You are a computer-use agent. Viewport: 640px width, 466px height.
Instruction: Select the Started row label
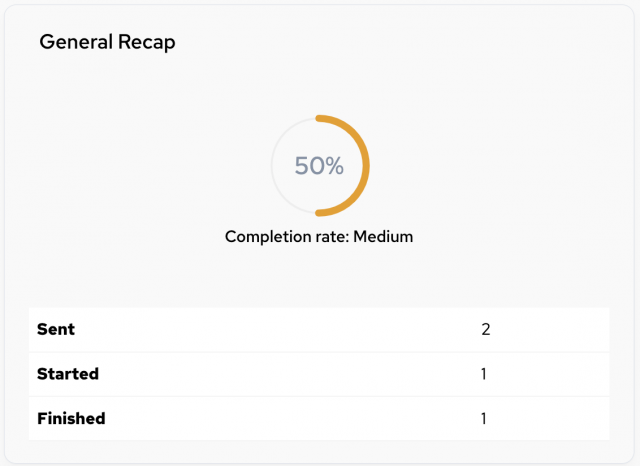(x=68, y=374)
